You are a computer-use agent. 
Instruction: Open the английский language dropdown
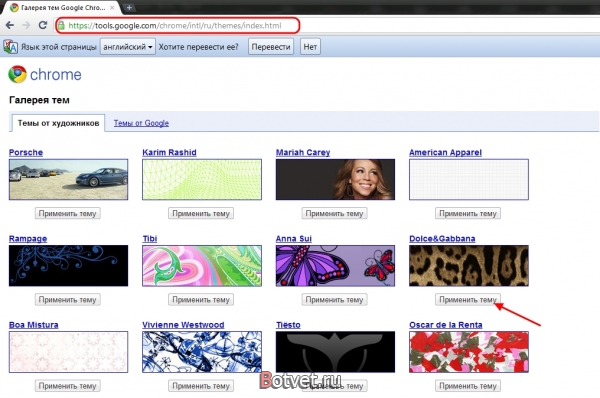point(128,47)
